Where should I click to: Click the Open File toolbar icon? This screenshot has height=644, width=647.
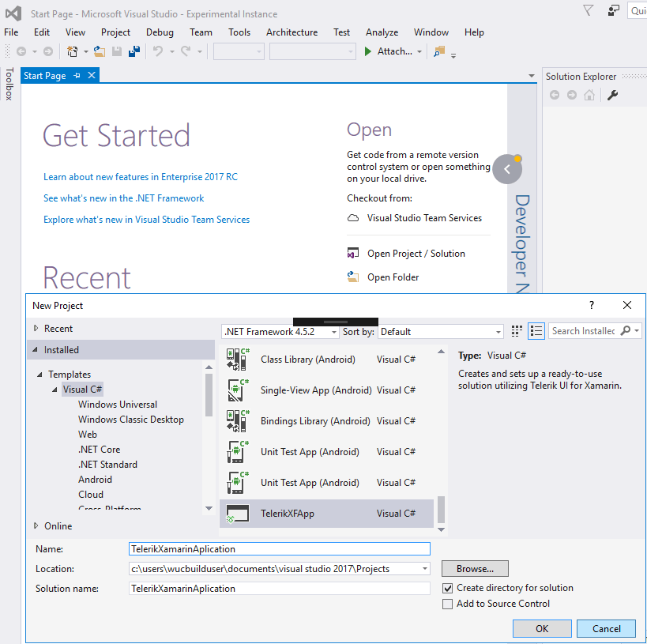[x=100, y=51]
